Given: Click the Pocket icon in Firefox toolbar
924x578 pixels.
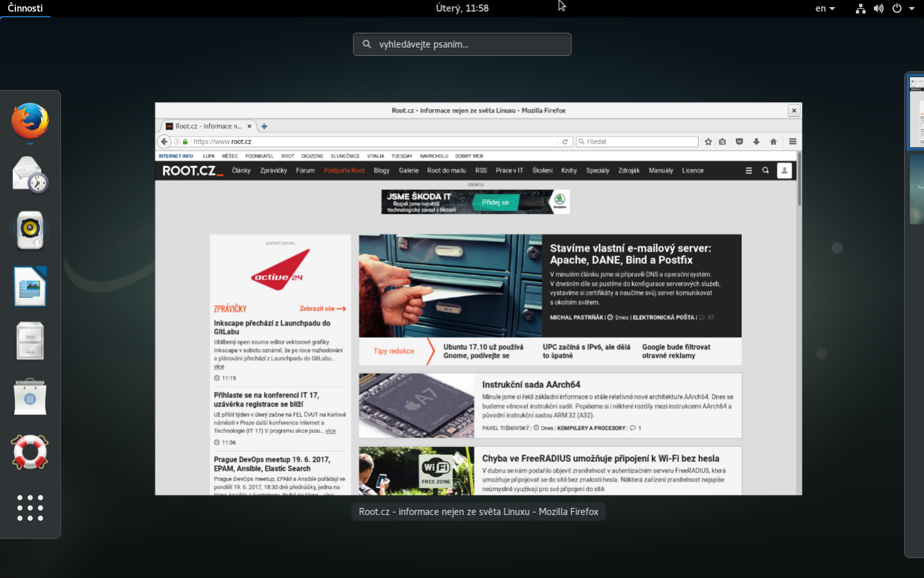Looking at the screenshot, I should pos(739,141).
